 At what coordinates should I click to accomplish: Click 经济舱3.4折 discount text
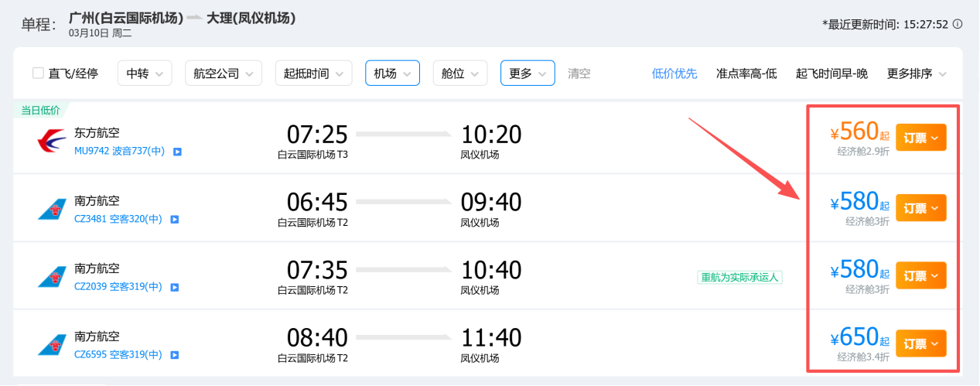tap(863, 357)
